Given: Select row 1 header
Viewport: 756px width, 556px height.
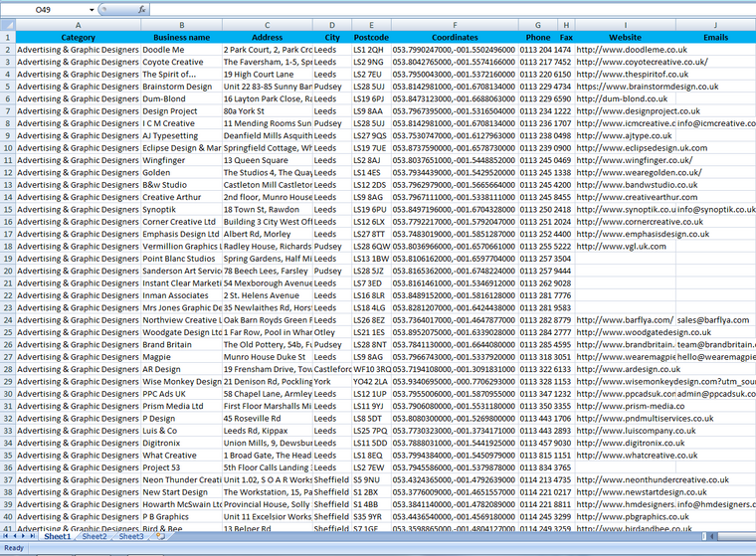Looking at the screenshot, I should pos(8,37).
